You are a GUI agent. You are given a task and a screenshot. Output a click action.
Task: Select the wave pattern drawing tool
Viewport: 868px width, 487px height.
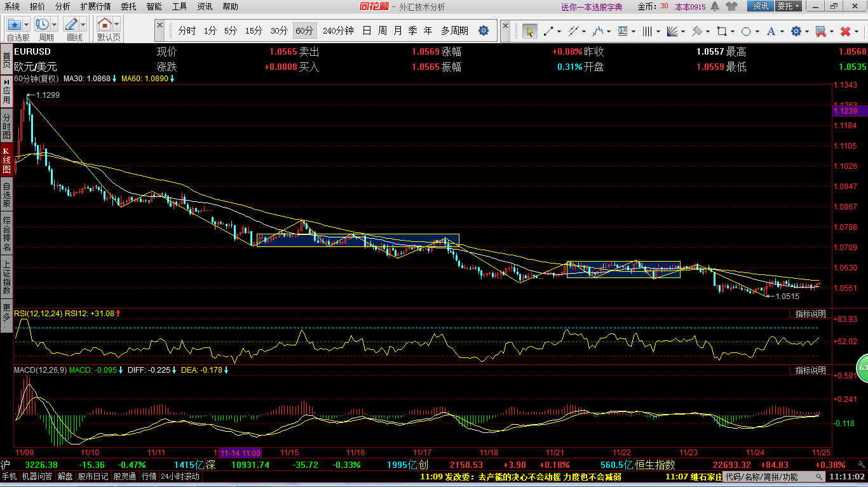pos(598,31)
